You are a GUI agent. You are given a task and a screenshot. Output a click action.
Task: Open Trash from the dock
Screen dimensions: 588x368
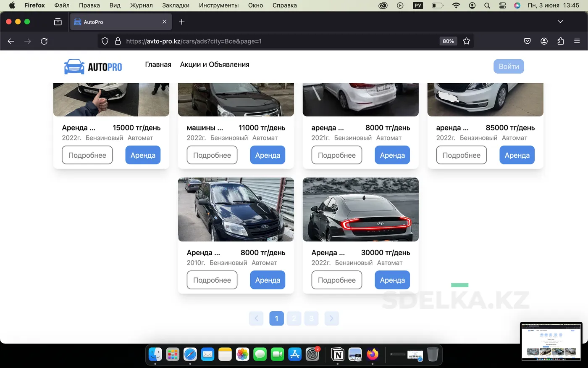coord(433,355)
